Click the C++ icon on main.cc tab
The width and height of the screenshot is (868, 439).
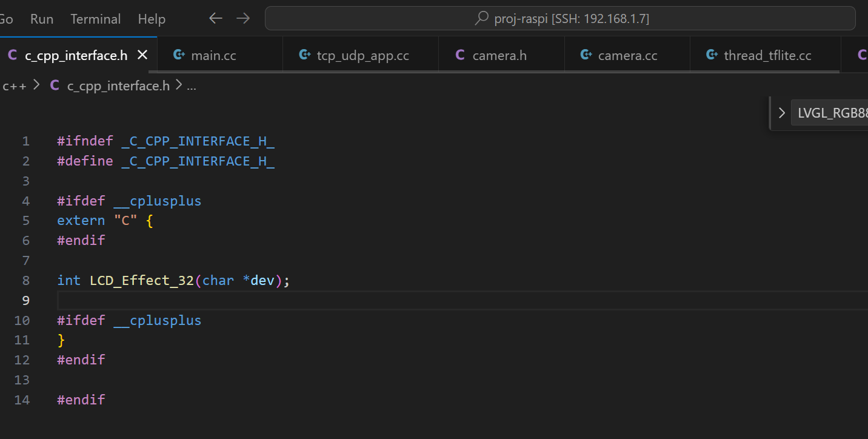[179, 55]
